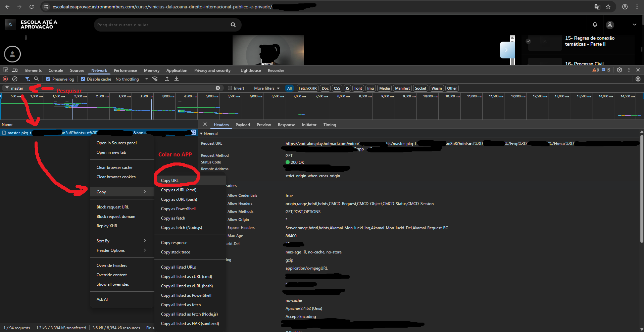Open DevTools settings gear icon

[620, 70]
